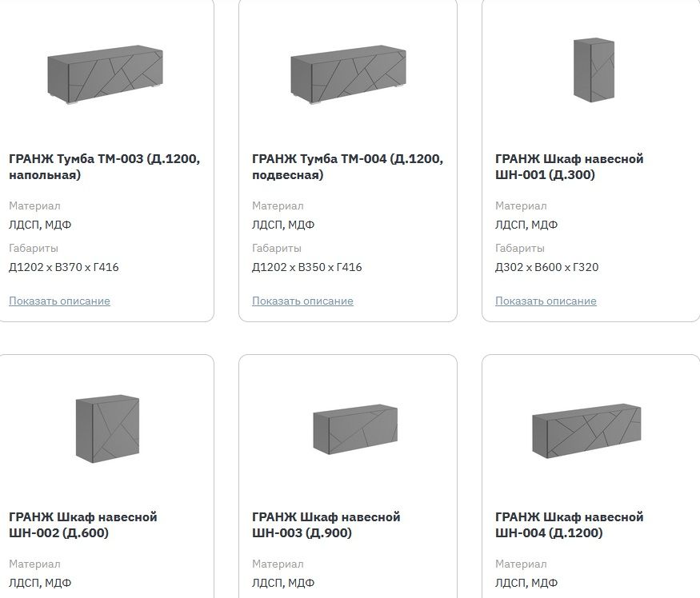Click ГРАНЖ Шкаф навесной ШН-001 heading
This screenshot has width=700, height=598.
pyautogui.click(x=569, y=166)
